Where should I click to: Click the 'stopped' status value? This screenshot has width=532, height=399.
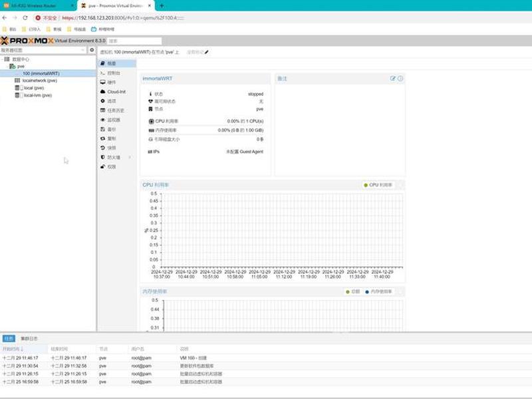255,94
